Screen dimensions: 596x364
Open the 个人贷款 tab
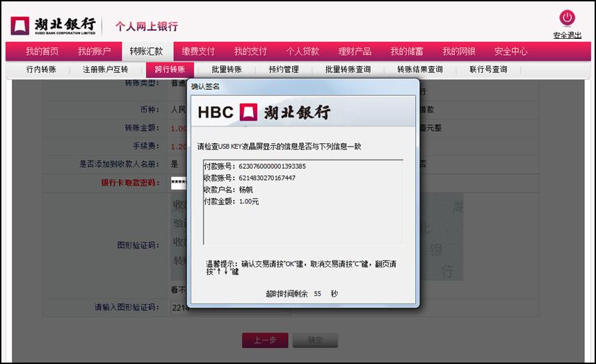(303, 51)
